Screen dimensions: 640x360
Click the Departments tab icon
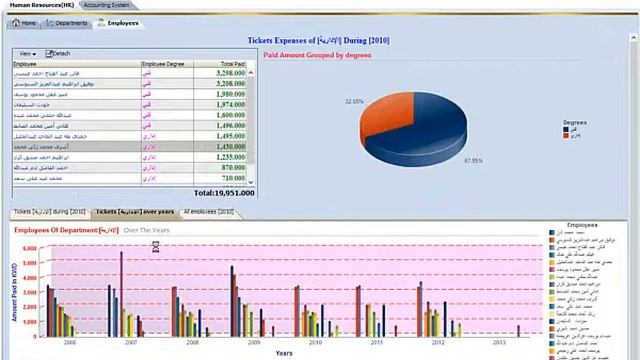tap(50, 23)
